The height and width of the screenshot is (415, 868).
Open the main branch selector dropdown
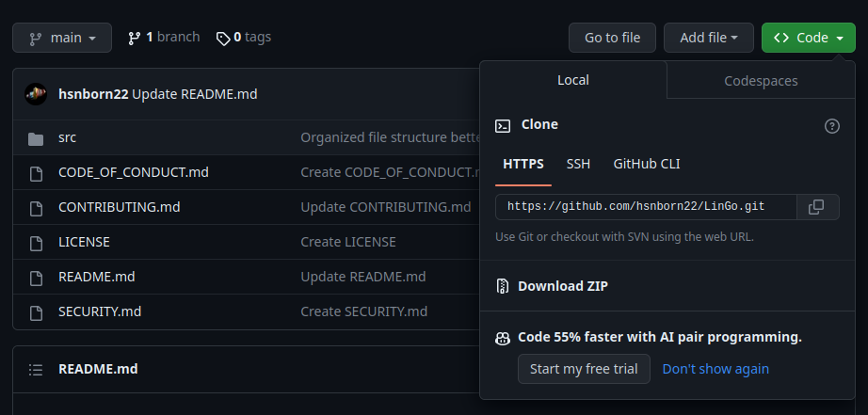62,38
